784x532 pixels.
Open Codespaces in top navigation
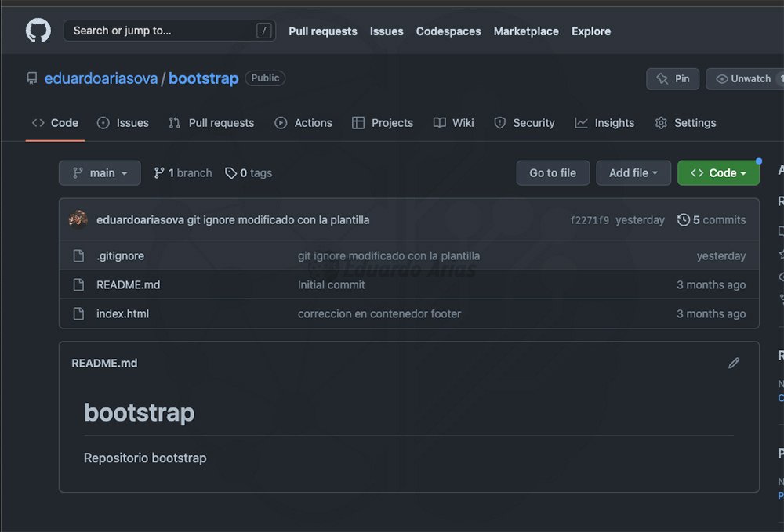point(448,31)
